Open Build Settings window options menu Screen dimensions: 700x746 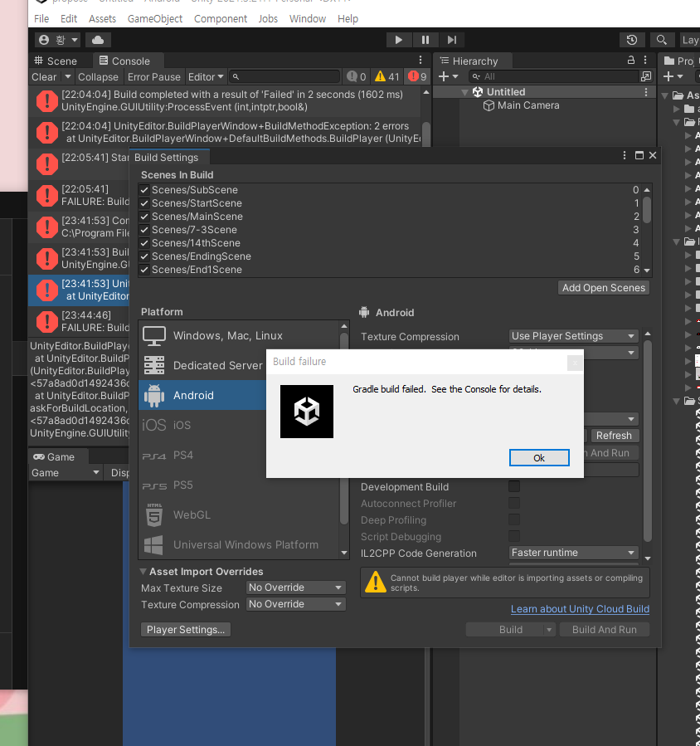click(x=625, y=155)
